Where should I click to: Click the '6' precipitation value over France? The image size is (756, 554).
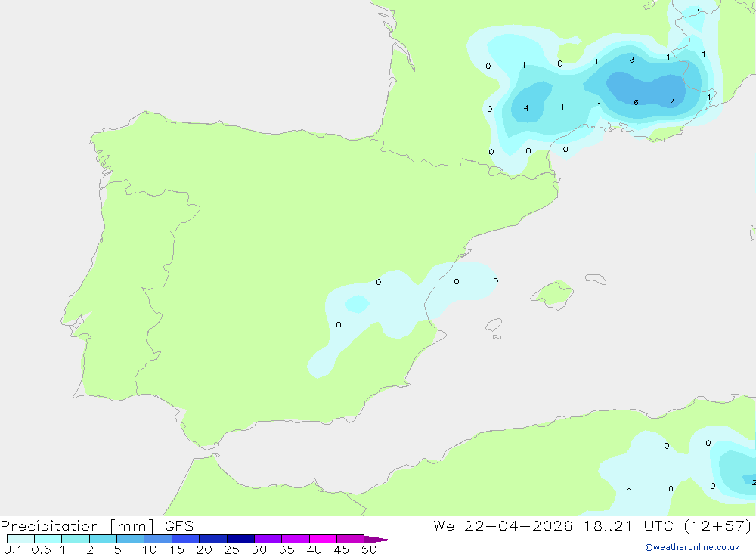(636, 102)
